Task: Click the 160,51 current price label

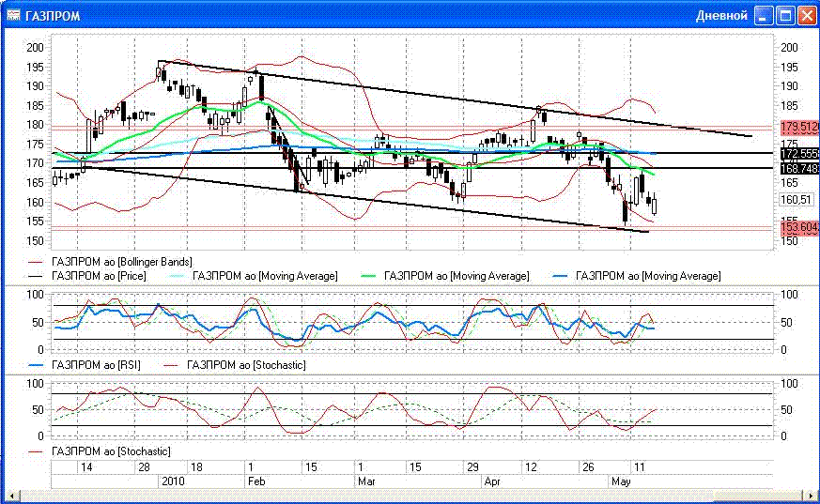Action: point(796,200)
